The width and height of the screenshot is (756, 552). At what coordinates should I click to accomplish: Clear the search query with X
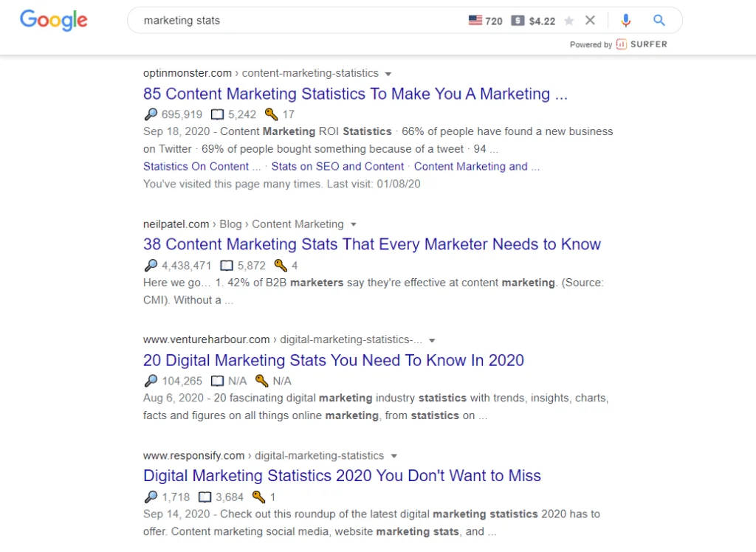tap(590, 20)
